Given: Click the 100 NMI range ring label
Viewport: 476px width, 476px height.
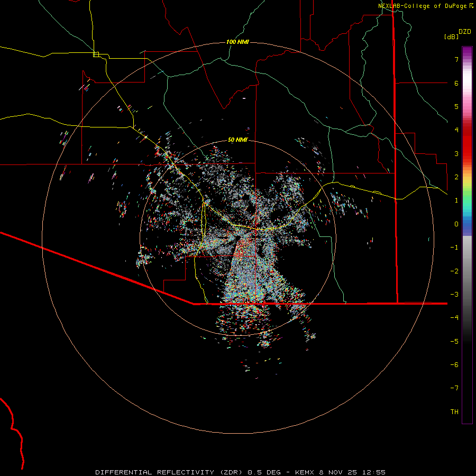Looking at the screenshot, I should click(x=237, y=42).
